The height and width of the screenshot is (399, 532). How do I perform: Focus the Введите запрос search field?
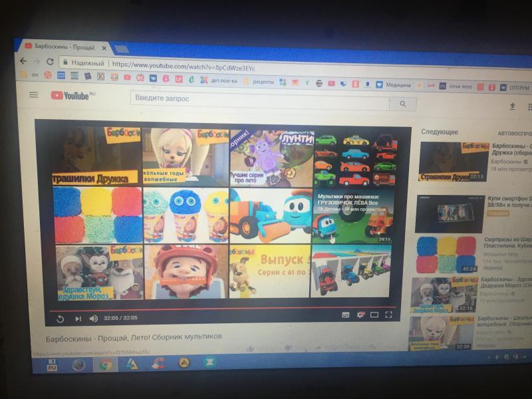[x=260, y=101]
